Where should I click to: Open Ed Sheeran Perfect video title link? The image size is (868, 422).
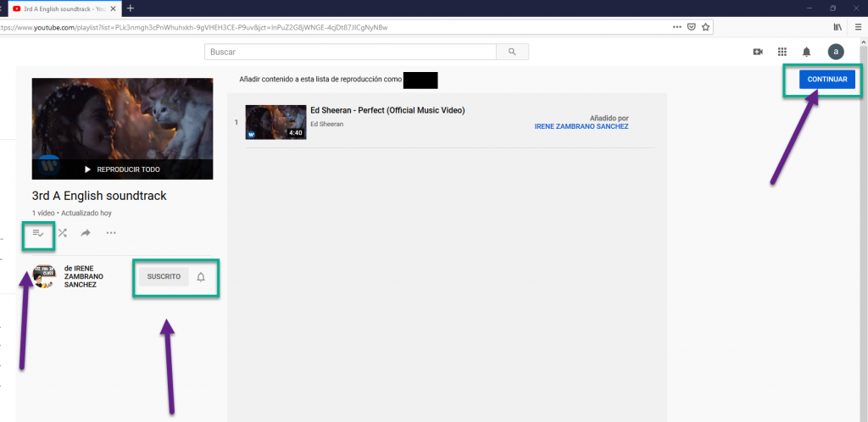click(387, 110)
